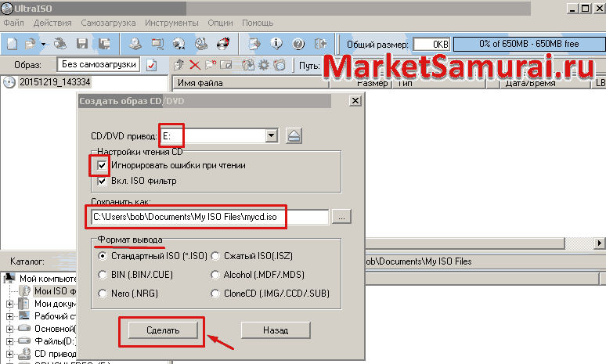Screen dimensions: 606x364
Task: Click the Open CD/DVD toolbar icon
Action: click(60, 44)
